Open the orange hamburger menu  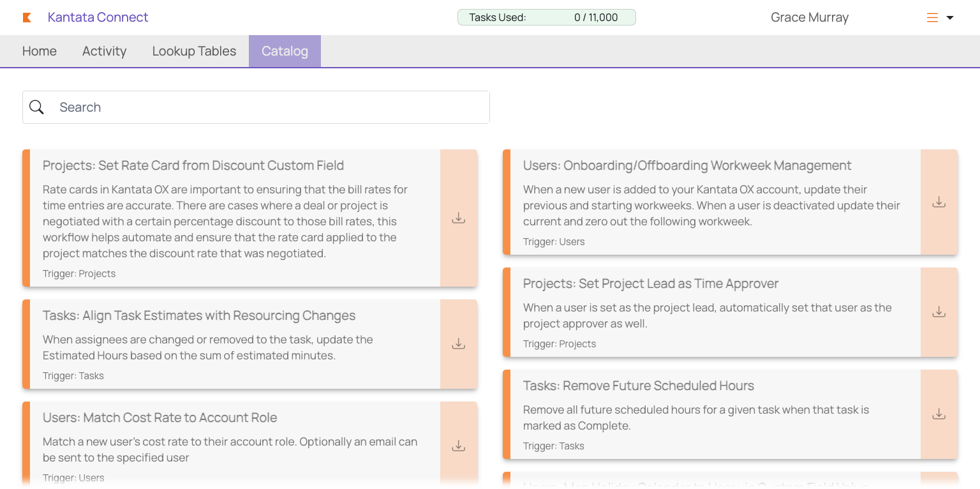(x=932, y=18)
